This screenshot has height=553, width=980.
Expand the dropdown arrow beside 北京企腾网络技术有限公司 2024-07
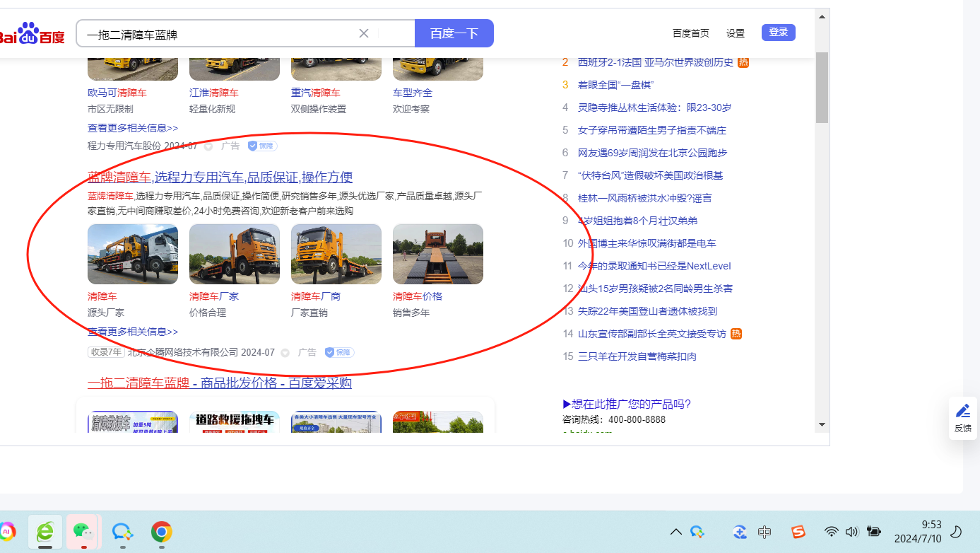point(285,352)
